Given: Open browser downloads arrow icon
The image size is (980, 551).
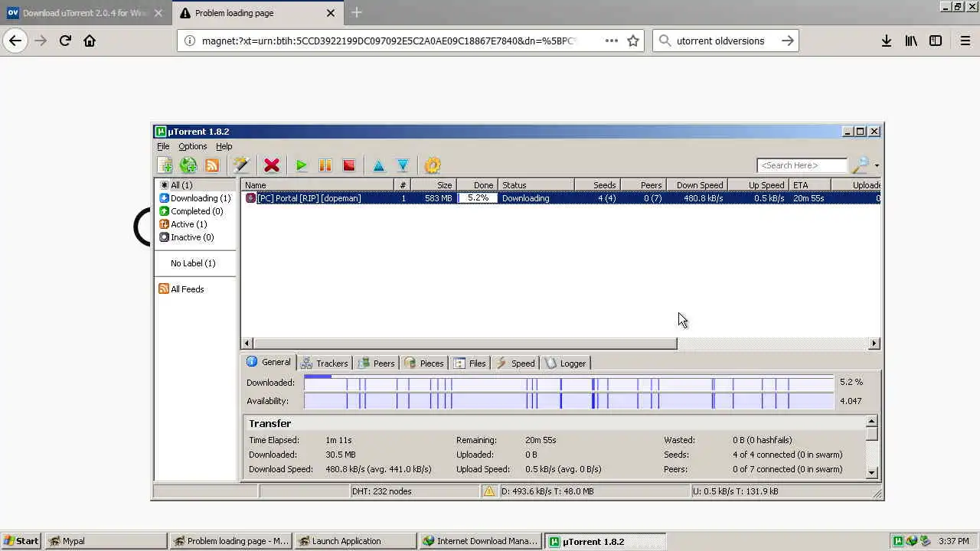Looking at the screenshot, I should click(886, 41).
